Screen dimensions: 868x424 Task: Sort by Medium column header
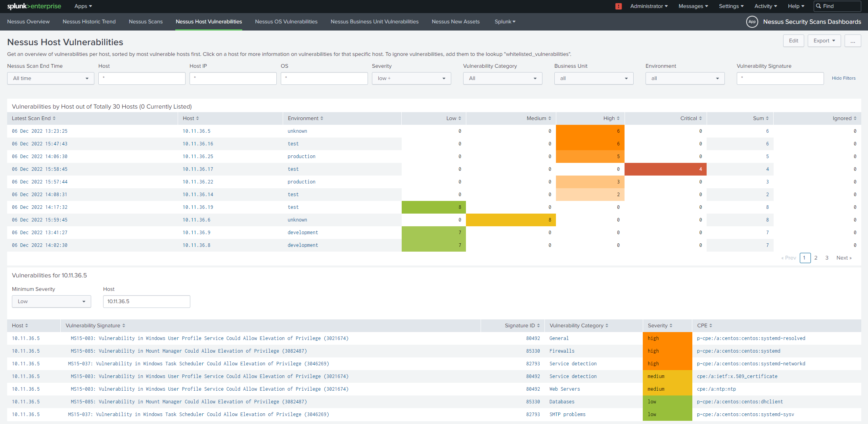click(539, 118)
